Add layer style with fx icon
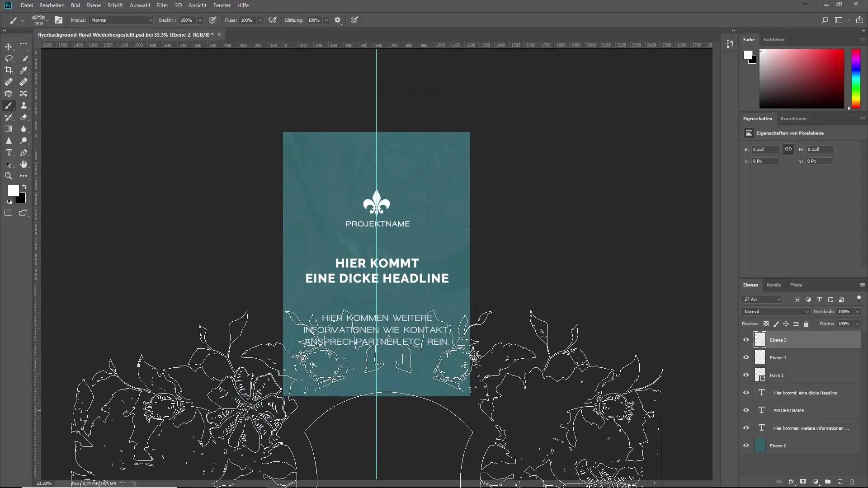868x488 pixels. click(x=791, y=482)
